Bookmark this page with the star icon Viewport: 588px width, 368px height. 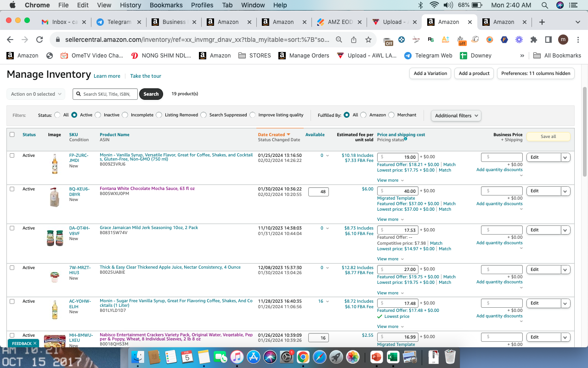pos(368,40)
